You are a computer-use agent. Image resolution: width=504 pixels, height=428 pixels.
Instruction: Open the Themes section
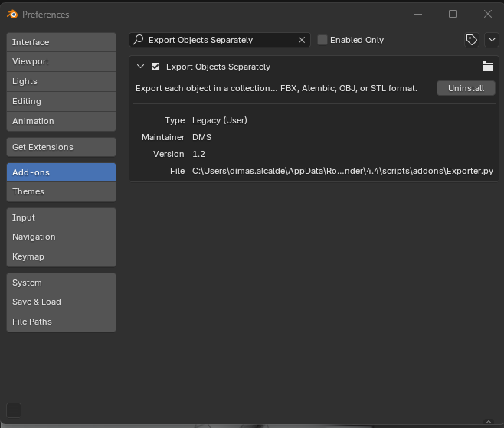coord(61,191)
